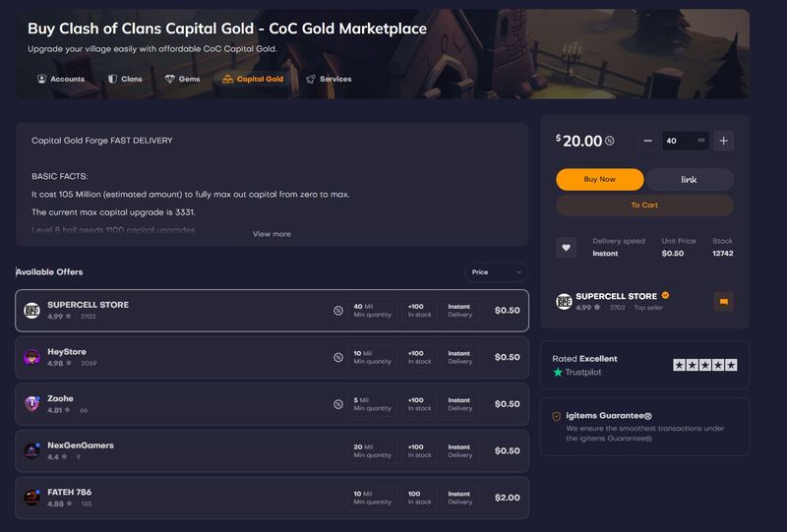Viewport: 787px width, 532px height.
Task: Open the Gems tab
Action: tap(183, 79)
